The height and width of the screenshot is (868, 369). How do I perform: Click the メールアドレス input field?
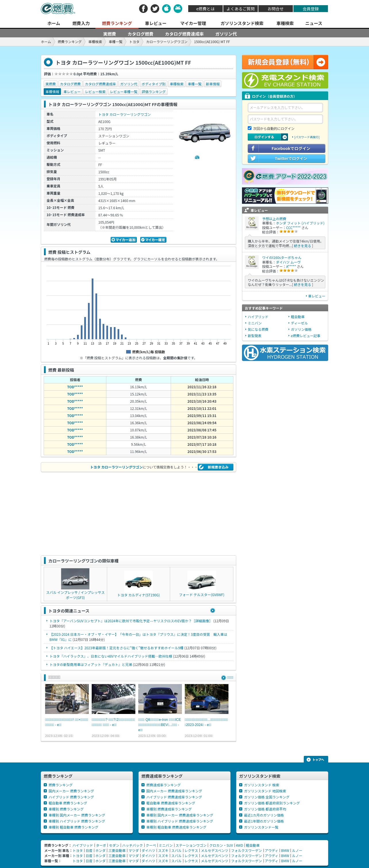tap(285, 107)
